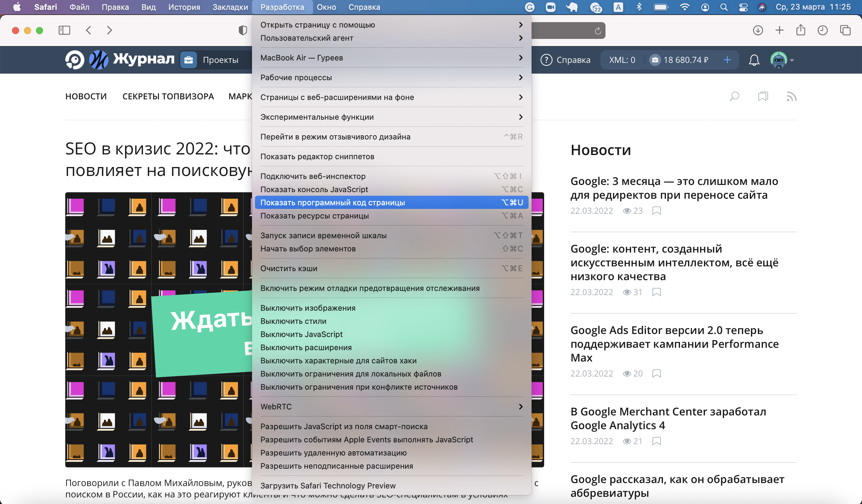Expand Открыть страницу с помощью submenu
Viewport: 862px width, 504px height.
point(392,25)
